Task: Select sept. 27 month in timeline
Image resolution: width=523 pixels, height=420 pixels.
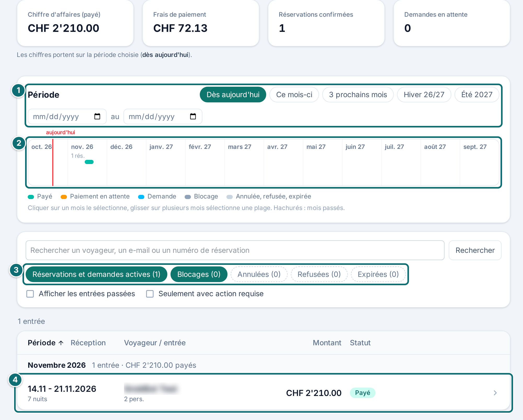Action: [480, 162]
